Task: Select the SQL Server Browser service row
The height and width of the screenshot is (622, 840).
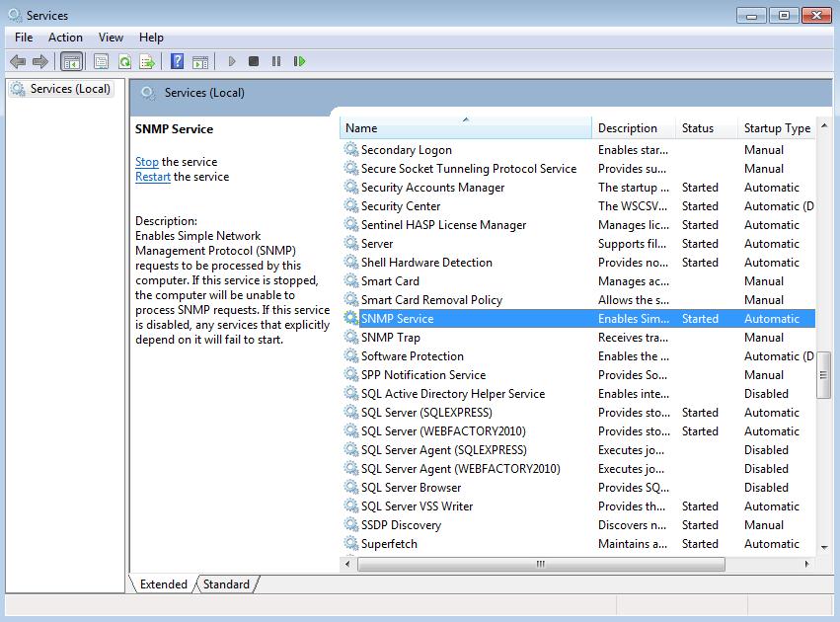Action: 411,488
